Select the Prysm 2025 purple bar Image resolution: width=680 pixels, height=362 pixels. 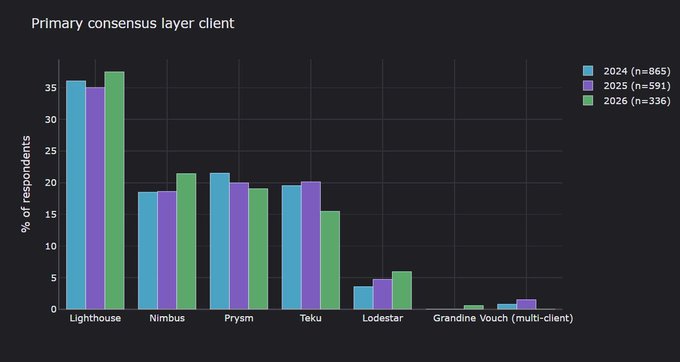(239, 246)
